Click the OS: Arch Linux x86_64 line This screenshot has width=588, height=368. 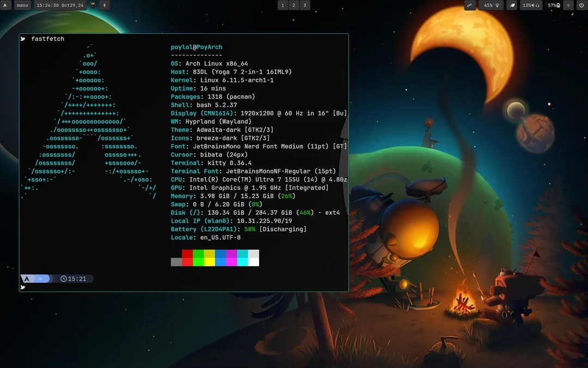click(209, 63)
